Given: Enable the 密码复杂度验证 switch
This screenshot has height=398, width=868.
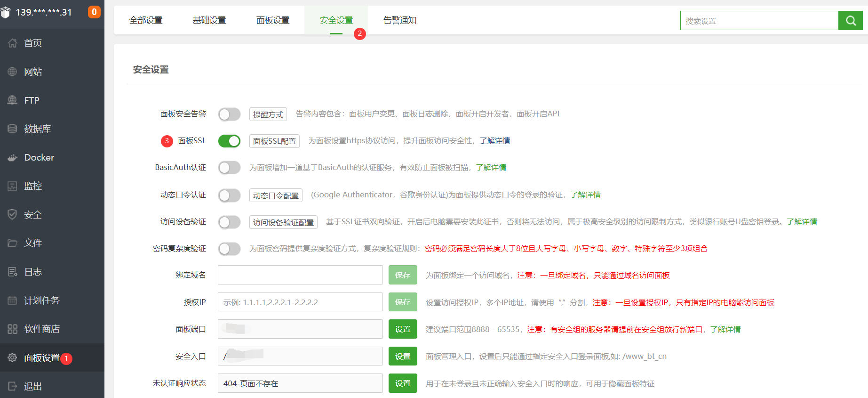Looking at the screenshot, I should [x=229, y=249].
